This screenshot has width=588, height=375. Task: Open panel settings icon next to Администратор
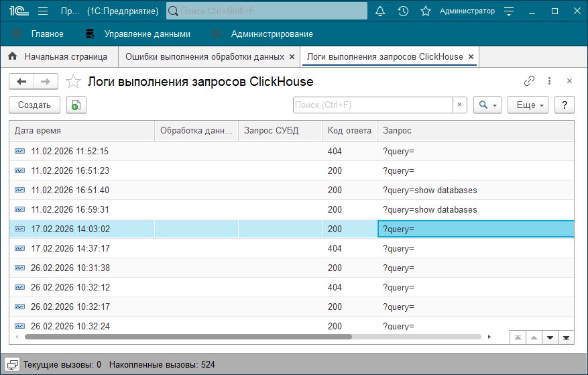click(x=509, y=11)
